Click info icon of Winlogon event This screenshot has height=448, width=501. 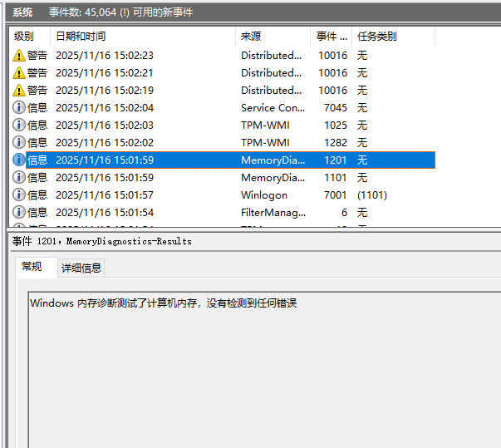tap(19, 195)
